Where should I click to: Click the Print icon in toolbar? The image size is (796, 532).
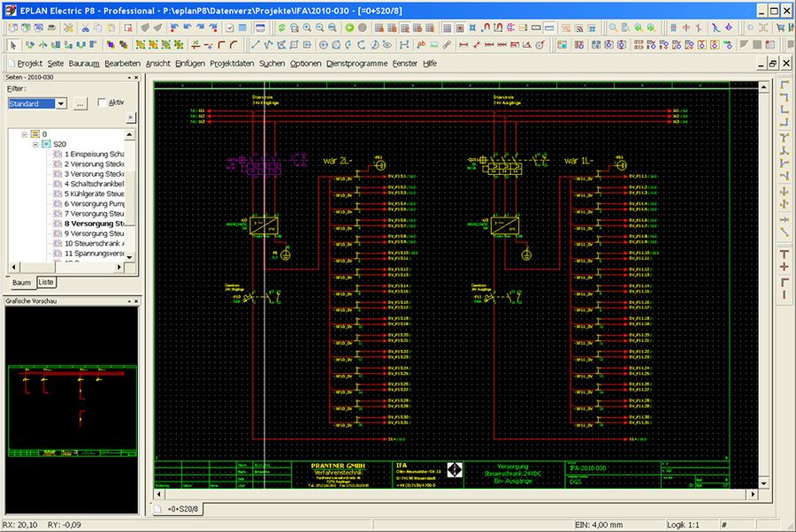point(51,28)
